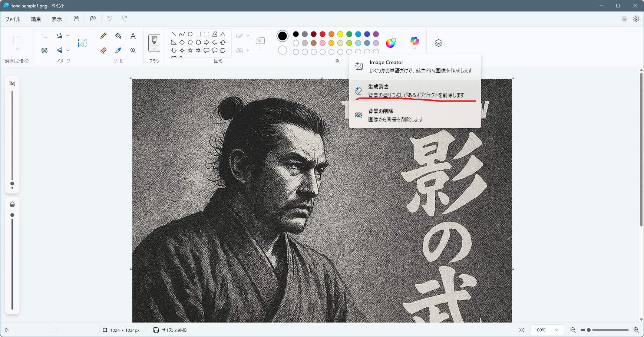Select the Fill bucket tool
The height and width of the screenshot is (337, 644).
118,36
